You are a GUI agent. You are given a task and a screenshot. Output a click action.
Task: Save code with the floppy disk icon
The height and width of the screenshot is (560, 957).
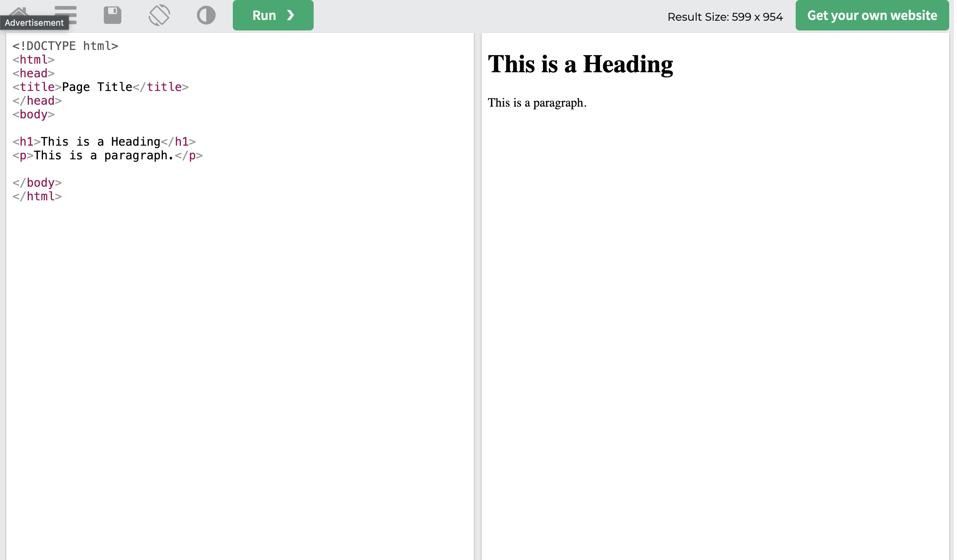(112, 15)
